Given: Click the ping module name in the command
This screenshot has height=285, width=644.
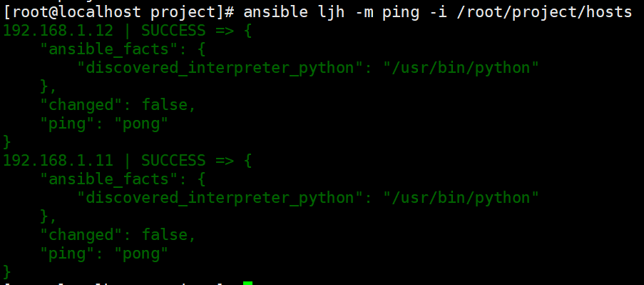Looking at the screenshot, I should 401,13.
